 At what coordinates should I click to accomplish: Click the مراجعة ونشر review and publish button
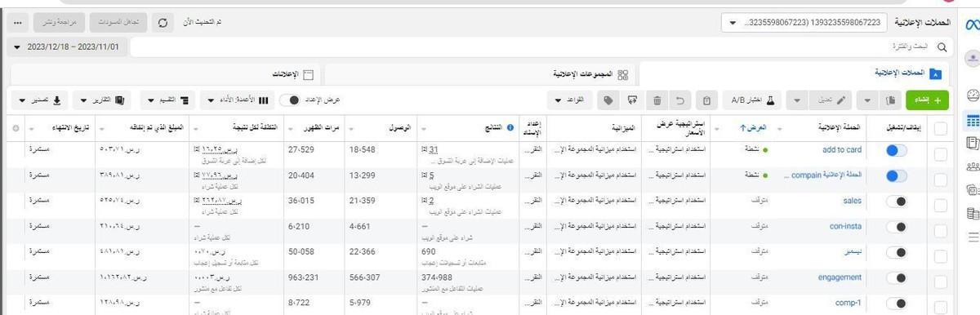[58, 22]
